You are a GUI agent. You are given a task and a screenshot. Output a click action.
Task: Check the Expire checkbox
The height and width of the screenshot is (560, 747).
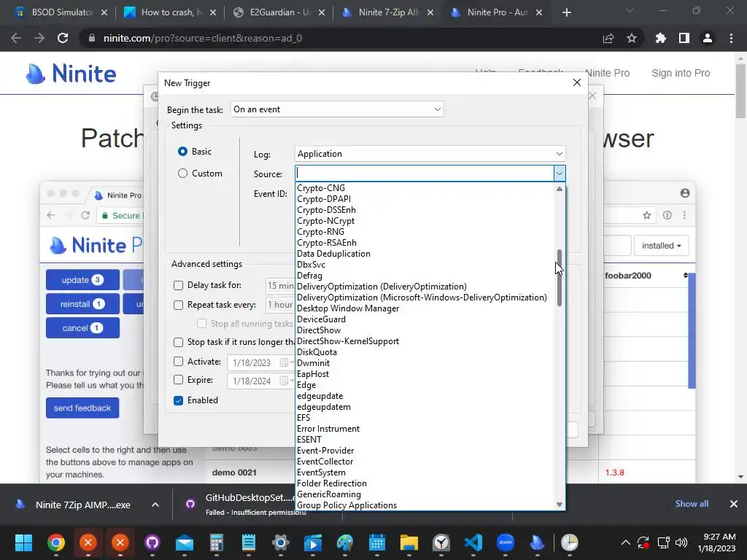click(x=178, y=379)
